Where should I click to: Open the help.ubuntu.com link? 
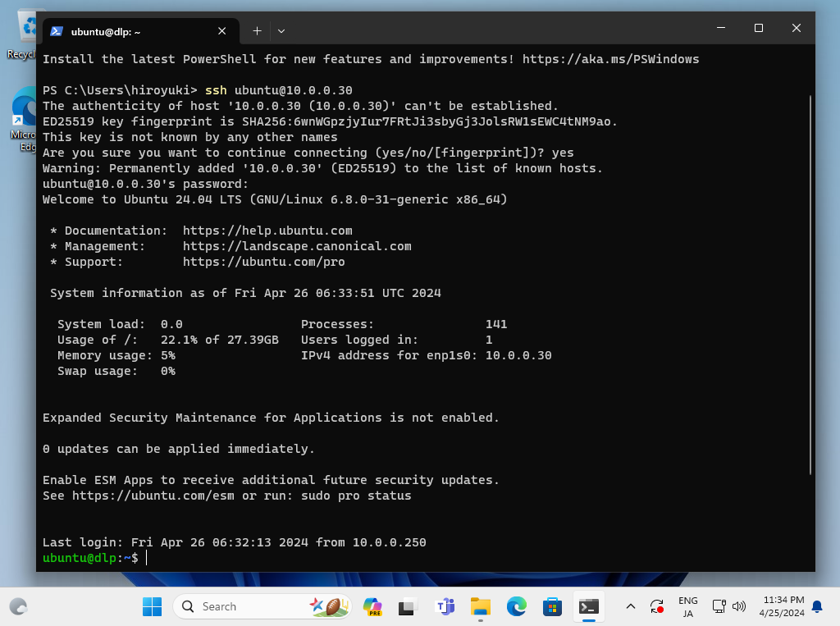[x=267, y=231]
